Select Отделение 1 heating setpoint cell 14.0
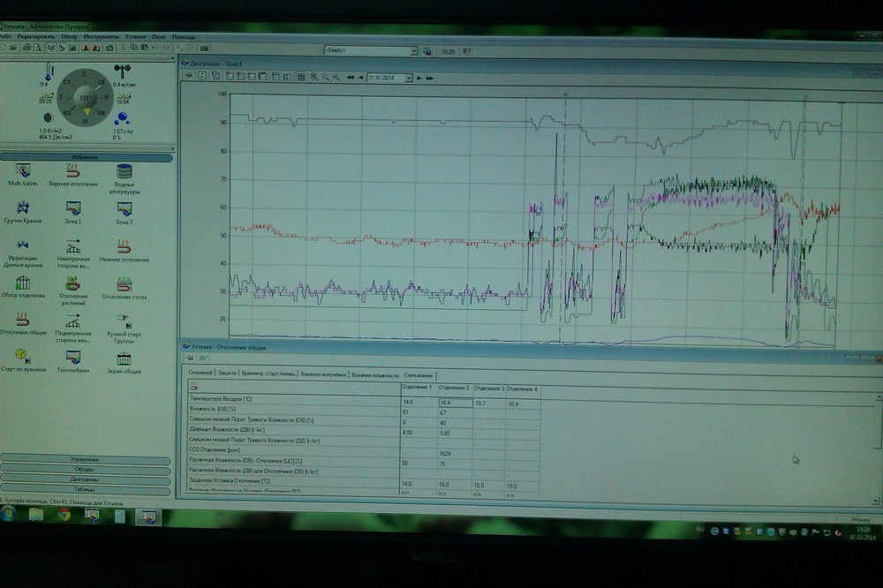883x588 pixels. [419, 484]
